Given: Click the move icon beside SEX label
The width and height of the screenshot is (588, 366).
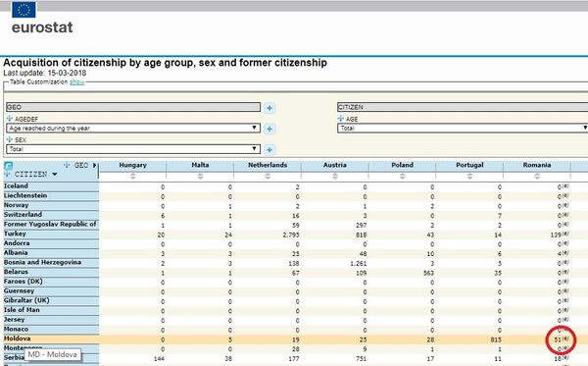Looking at the screenshot, I should [x=10, y=139].
